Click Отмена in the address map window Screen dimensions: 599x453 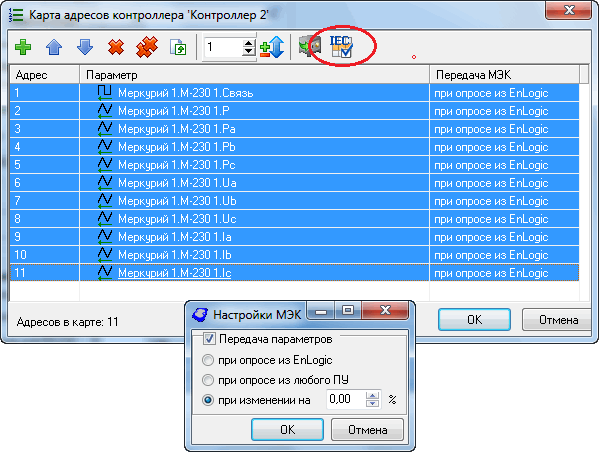pyautogui.click(x=558, y=320)
